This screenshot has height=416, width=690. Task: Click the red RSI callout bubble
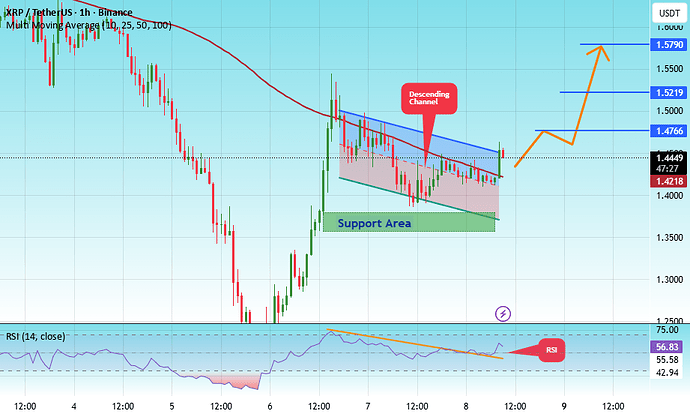coord(551,350)
